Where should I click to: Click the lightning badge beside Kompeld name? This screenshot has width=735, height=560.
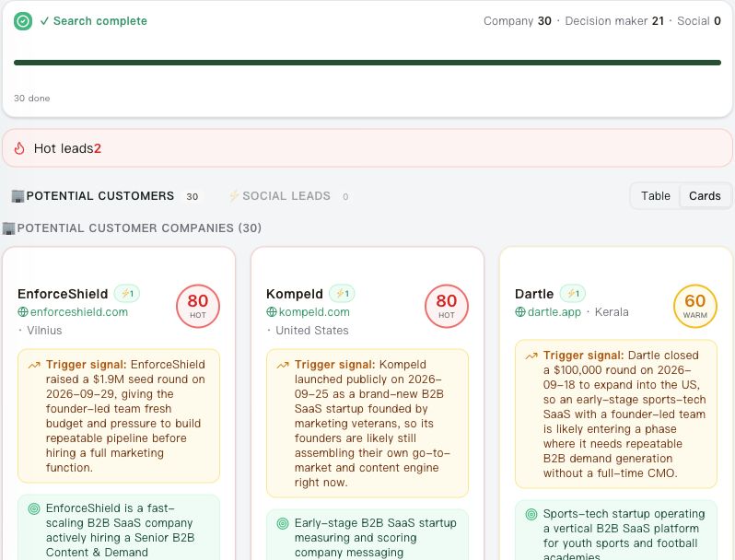[342, 294]
